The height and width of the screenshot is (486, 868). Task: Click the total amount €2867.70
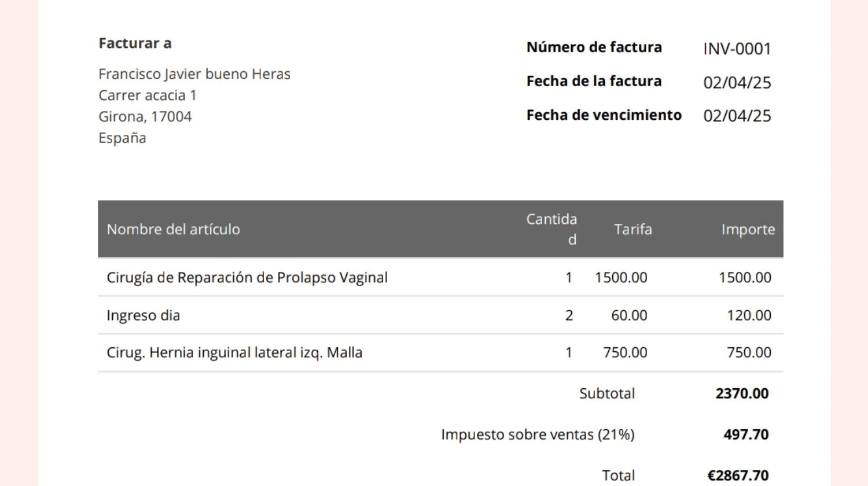(x=738, y=476)
